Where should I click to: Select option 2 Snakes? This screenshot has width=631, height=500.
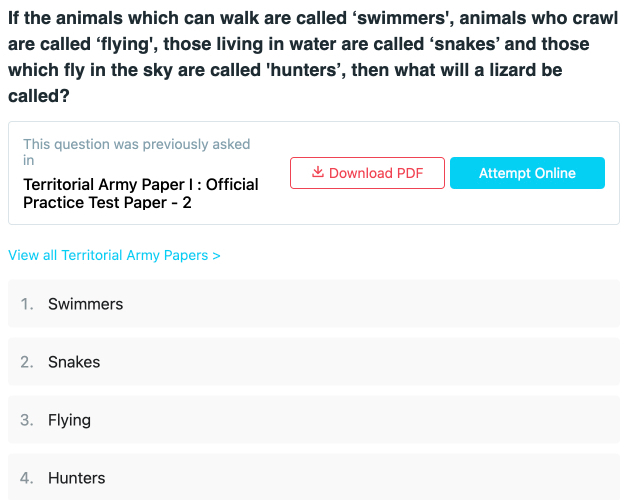pos(314,362)
